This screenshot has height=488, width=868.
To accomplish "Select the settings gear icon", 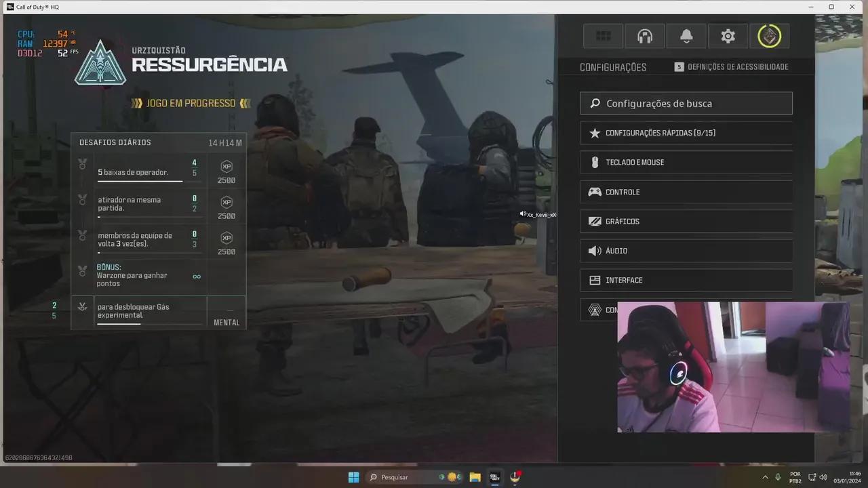I will click(x=728, y=37).
